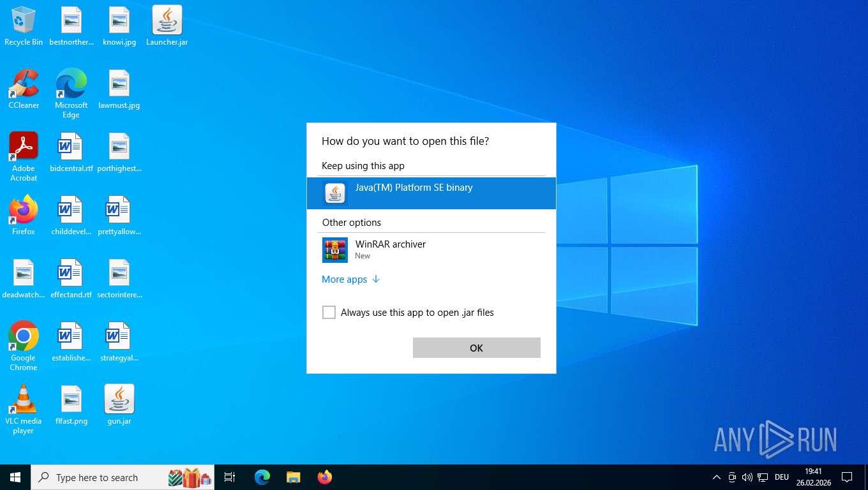Image resolution: width=868 pixels, height=490 pixels.
Task: Select Launcher.jar desktop file
Action: (x=167, y=27)
